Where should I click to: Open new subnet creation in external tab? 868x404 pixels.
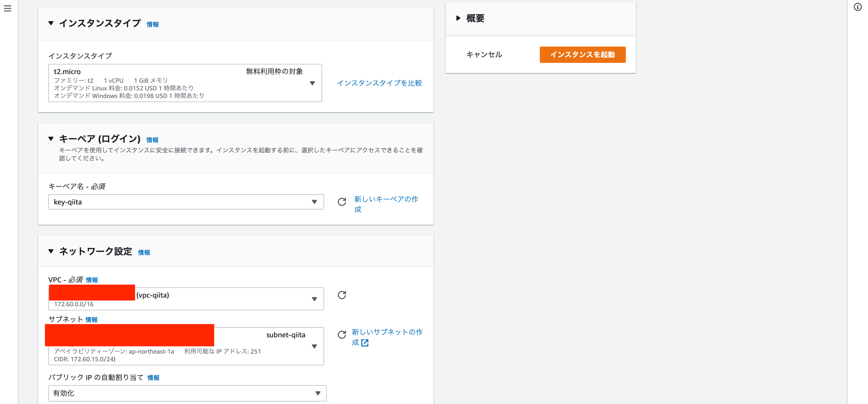click(x=365, y=343)
